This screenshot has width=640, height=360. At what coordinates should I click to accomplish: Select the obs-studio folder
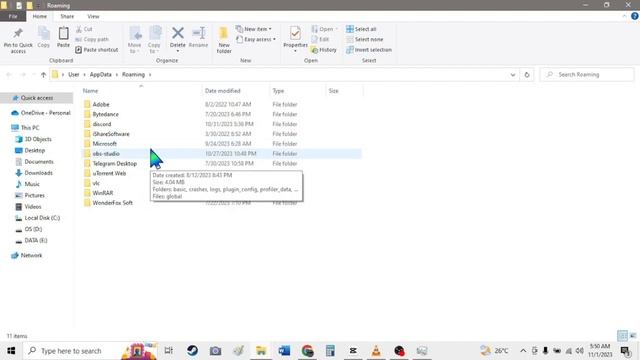coord(106,153)
